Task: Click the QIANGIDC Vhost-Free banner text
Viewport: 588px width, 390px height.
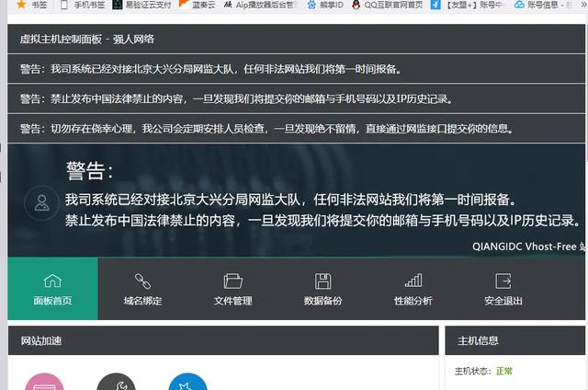Action: click(x=528, y=247)
